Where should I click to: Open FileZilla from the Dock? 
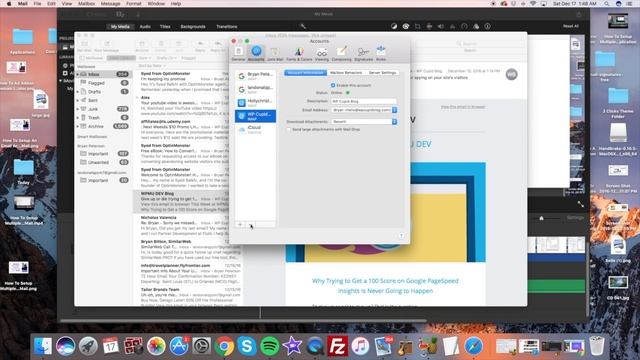pyautogui.click(x=338, y=346)
